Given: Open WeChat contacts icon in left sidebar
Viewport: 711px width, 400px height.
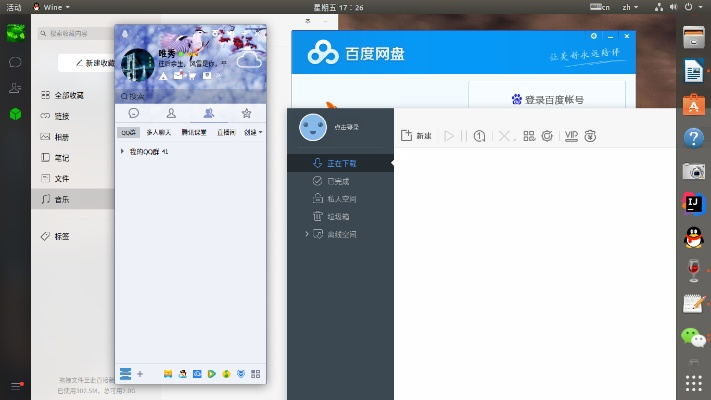Looking at the screenshot, I should click(15, 88).
